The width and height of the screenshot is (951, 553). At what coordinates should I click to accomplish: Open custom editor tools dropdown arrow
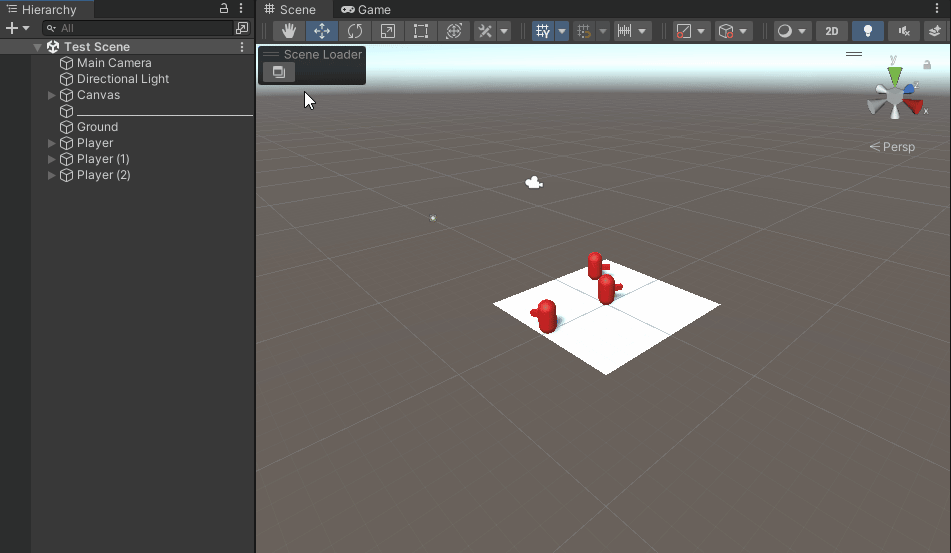504,31
